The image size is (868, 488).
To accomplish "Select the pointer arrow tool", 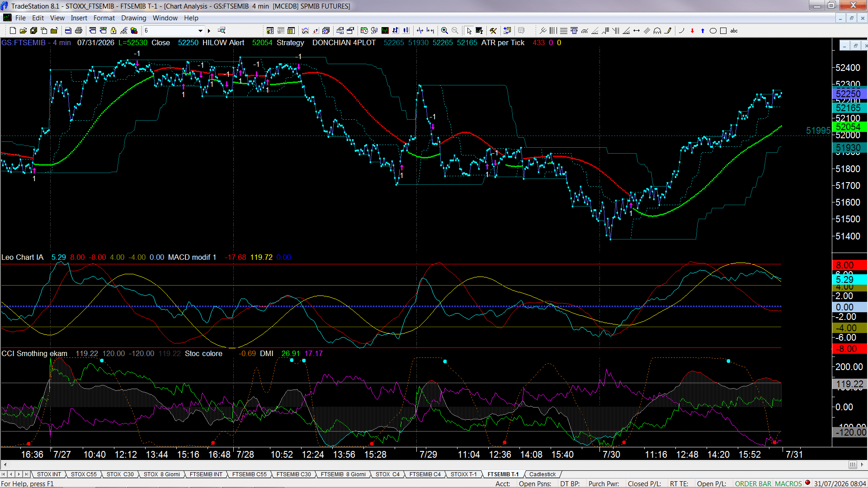I will 469,31.
